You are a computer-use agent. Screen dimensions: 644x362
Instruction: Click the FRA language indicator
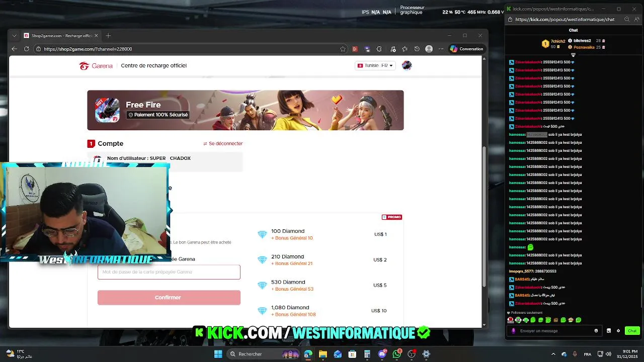[x=587, y=354]
